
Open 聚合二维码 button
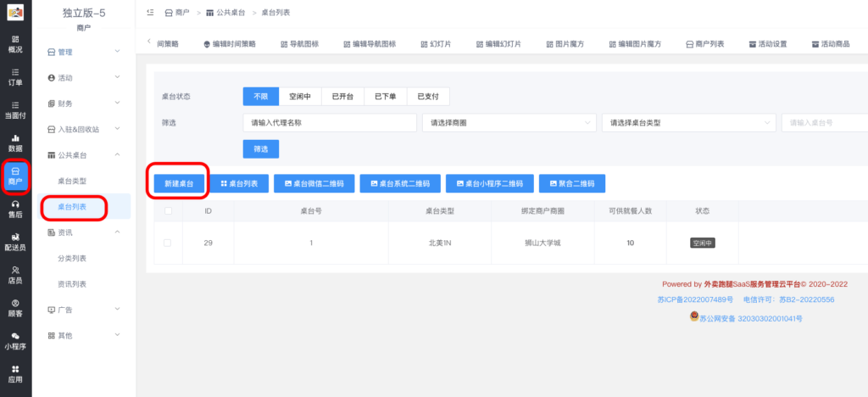[572, 184]
